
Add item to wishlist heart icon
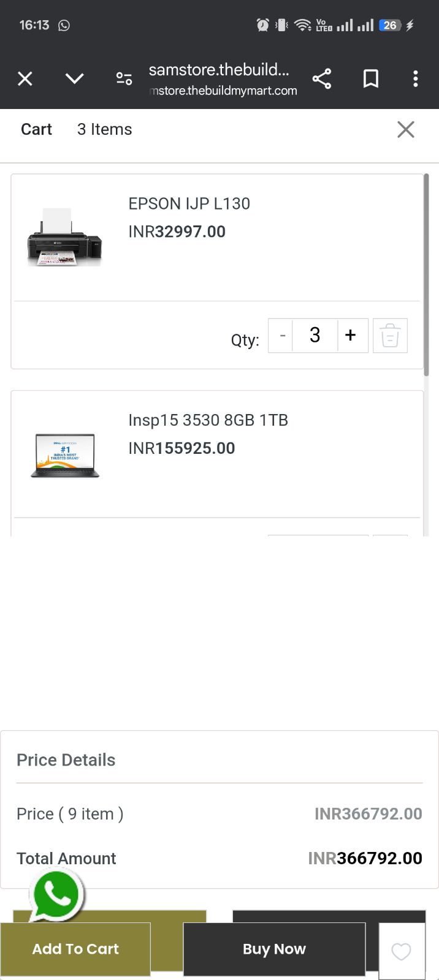[x=402, y=951]
